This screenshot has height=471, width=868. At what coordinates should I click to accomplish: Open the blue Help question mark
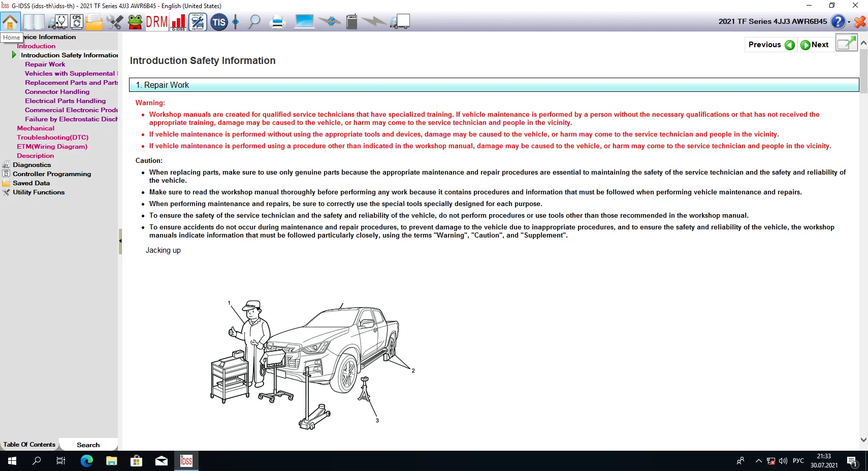(x=838, y=21)
